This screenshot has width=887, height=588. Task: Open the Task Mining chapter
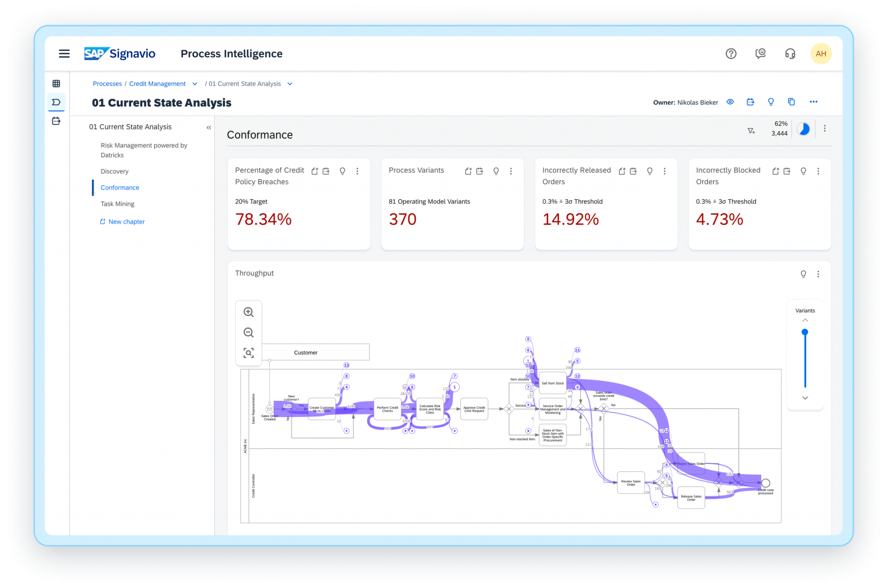[117, 203]
